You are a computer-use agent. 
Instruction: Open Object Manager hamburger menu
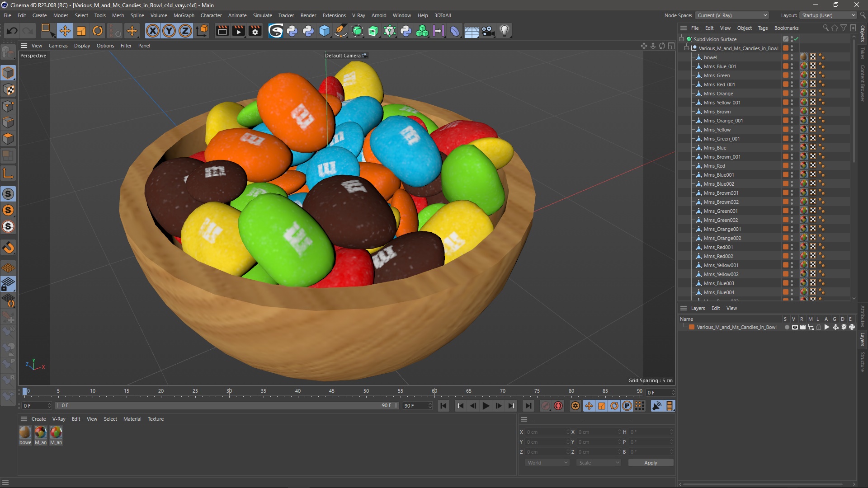pyautogui.click(x=684, y=28)
